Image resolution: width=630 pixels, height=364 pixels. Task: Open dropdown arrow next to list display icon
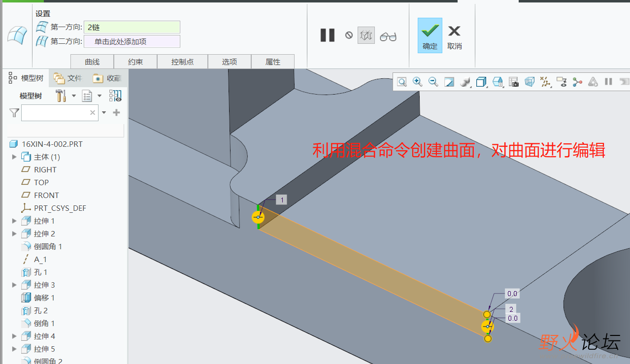99,96
